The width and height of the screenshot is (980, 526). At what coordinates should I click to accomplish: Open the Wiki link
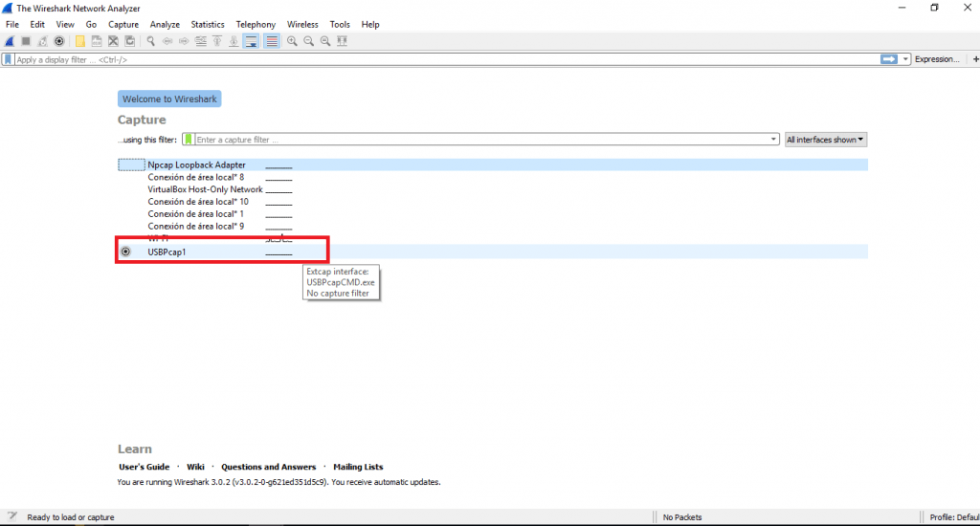195,467
